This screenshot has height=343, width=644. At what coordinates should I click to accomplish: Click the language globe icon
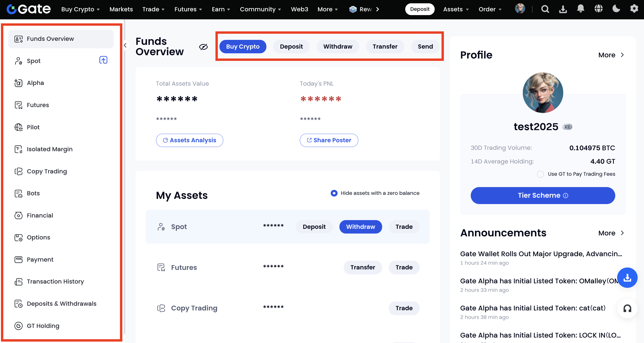599,9
